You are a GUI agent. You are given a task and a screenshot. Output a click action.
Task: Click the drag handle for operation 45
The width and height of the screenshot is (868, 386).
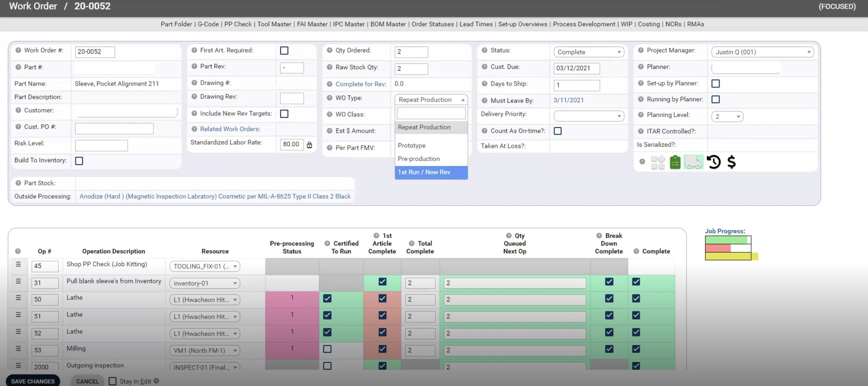[18, 265]
